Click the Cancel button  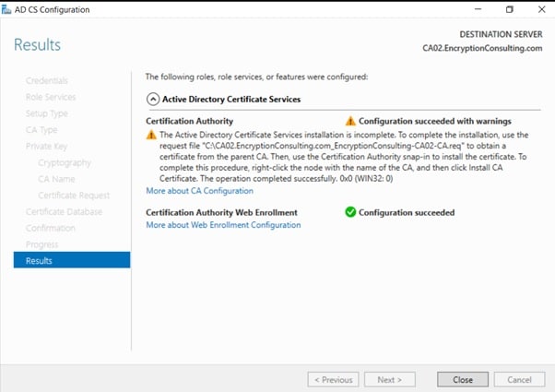tap(519, 379)
